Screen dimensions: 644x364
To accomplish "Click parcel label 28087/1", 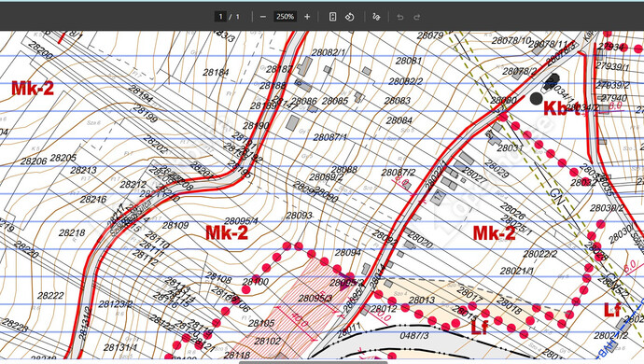I will pos(329,137).
